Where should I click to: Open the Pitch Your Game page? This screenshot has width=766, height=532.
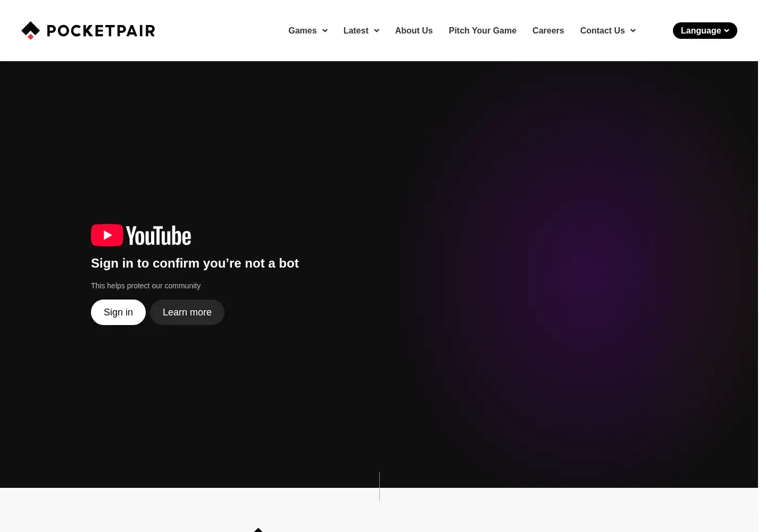(482, 31)
